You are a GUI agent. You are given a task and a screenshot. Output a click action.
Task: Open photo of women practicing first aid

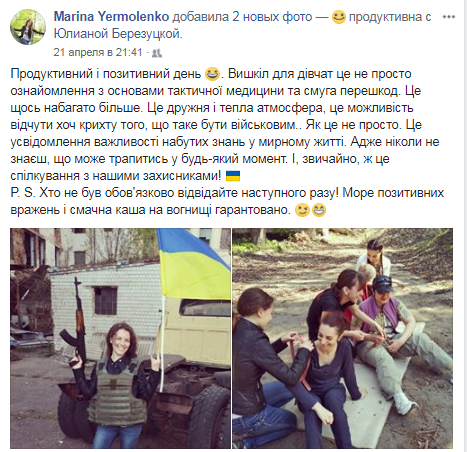pos(343,338)
